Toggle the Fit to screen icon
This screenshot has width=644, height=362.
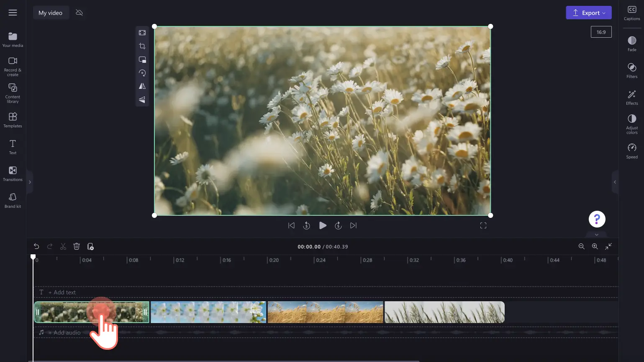[x=142, y=33]
